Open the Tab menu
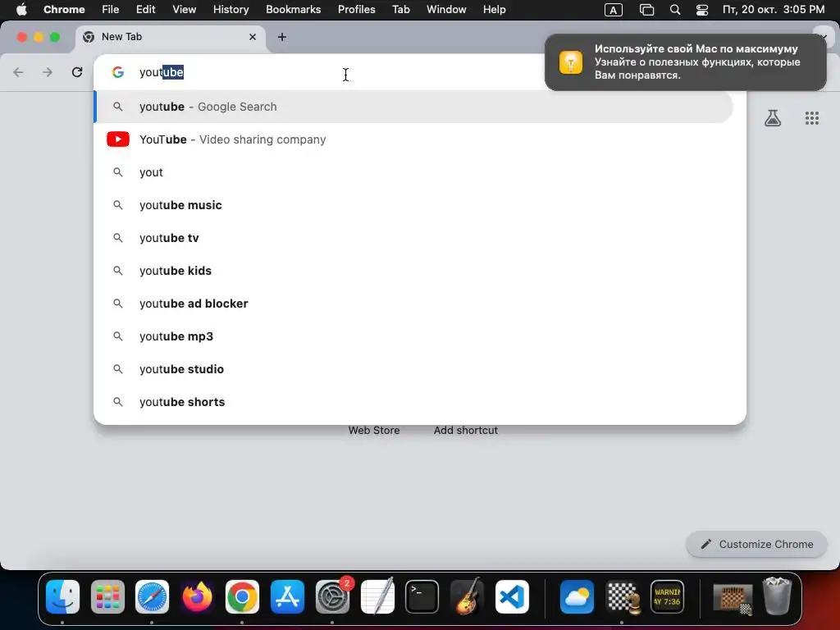This screenshot has height=630, width=840. tap(400, 10)
